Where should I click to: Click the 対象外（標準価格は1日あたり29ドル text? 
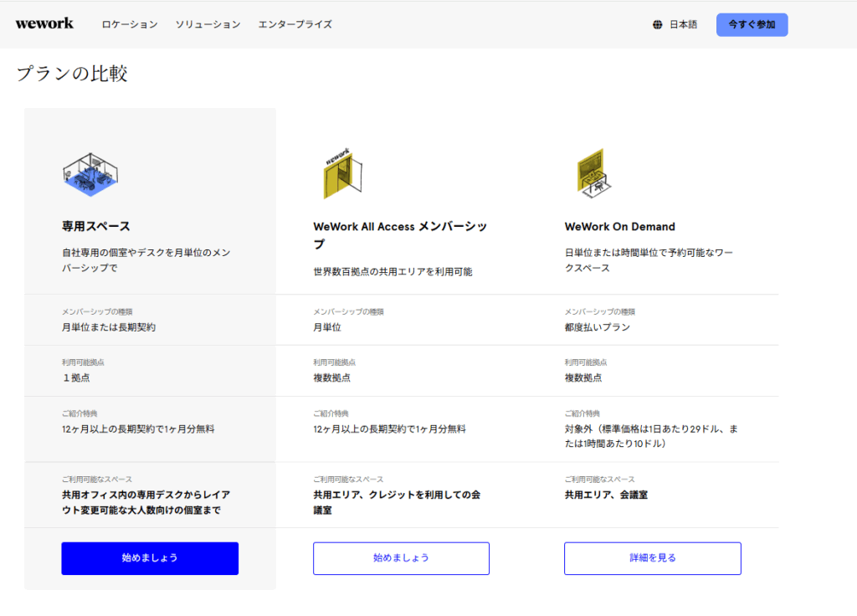coord(651,436)
